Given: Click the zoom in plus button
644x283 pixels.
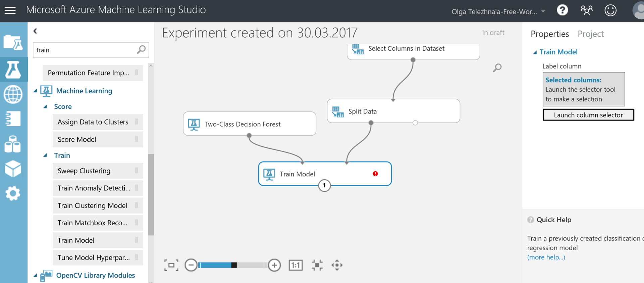Looking at the screenshot, I should (x=274, y=265).
